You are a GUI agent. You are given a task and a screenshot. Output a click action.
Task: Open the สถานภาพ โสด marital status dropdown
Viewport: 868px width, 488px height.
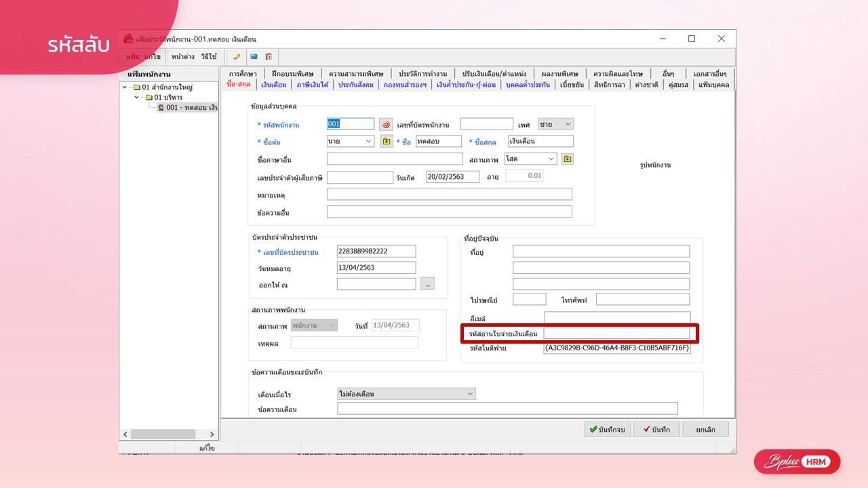coord(551,159)
